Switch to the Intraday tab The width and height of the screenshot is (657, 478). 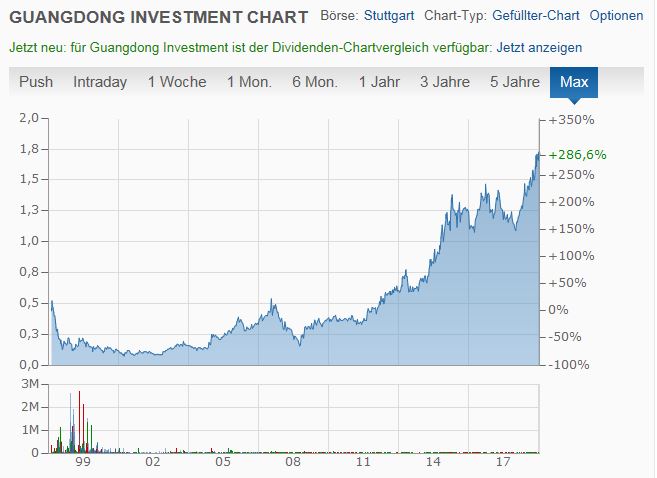click(100, 82)
